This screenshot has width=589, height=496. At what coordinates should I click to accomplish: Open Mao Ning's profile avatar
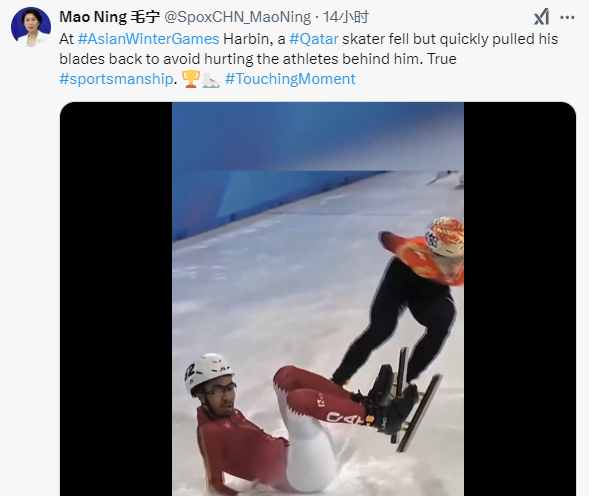[x=31, y=27]
